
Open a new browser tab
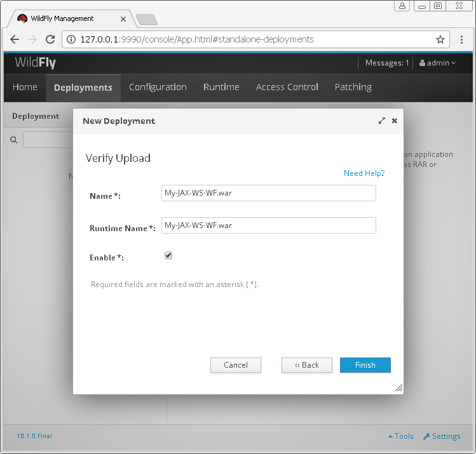point(147,20)
